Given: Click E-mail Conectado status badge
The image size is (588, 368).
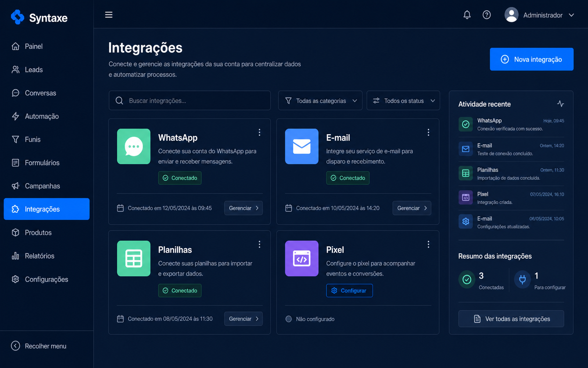Looking at the screenshot, I should point(348,178).
